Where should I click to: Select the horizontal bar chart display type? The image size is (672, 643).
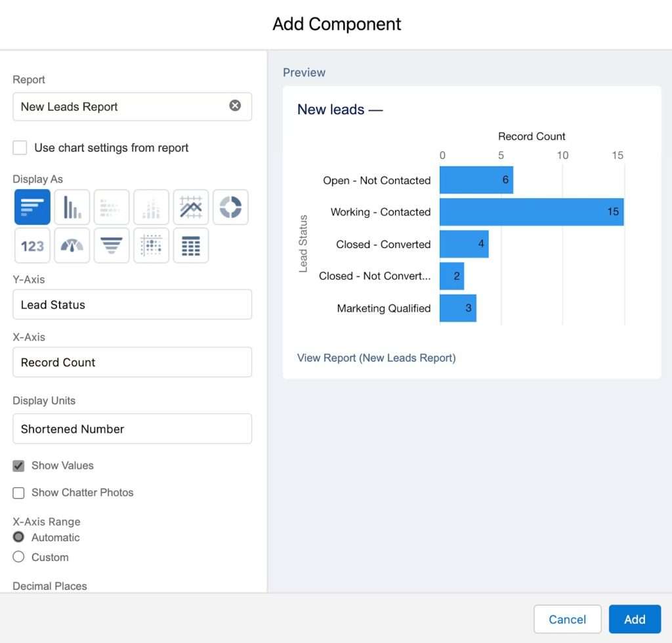click(32, 207)
